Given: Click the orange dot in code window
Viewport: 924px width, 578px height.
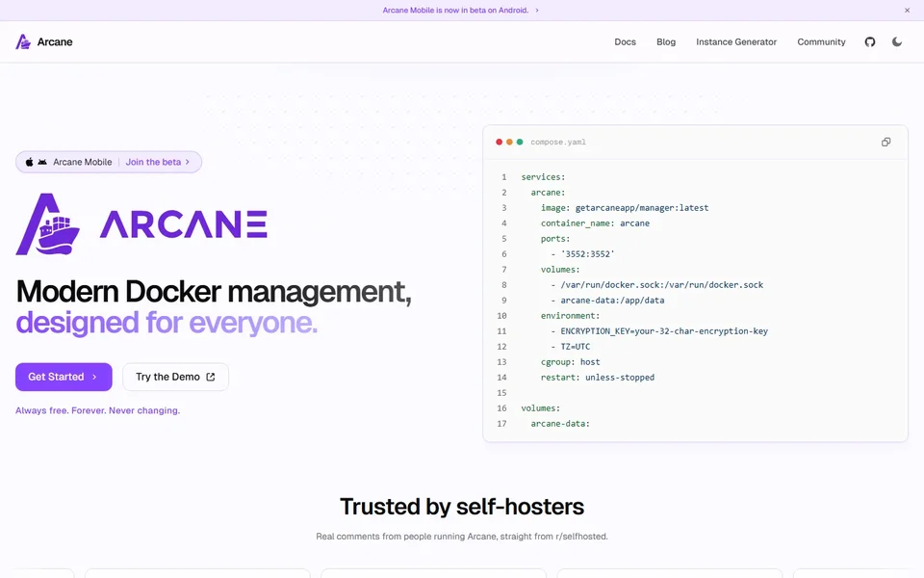Looking at the screenshot, I should point(509,143).
